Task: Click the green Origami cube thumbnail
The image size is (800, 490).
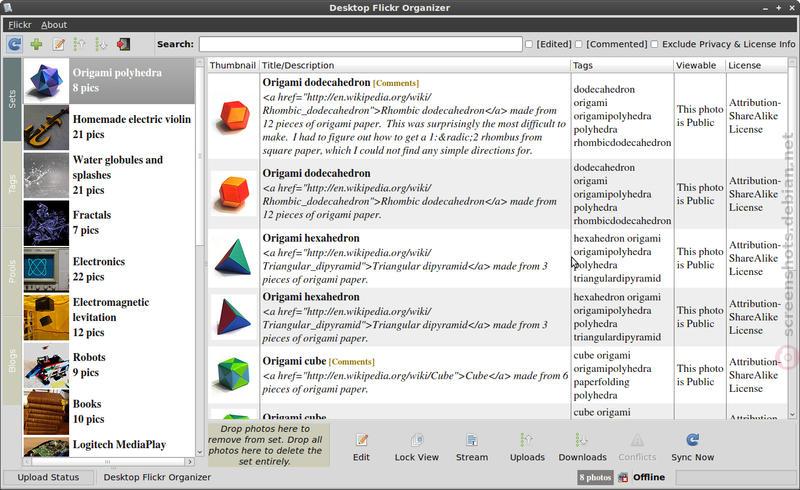Action: pyautogui.click(x=233, y=375)
